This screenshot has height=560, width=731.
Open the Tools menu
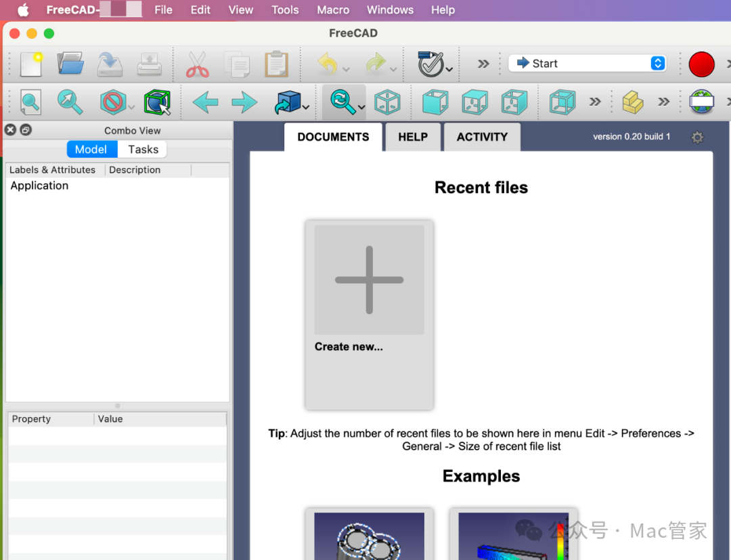tap(285, 9)
